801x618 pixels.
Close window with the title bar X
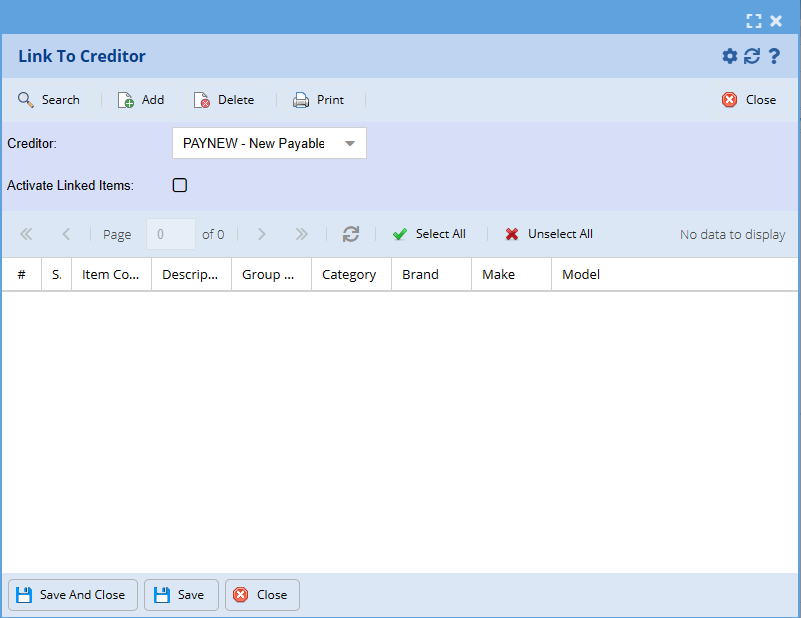[776, 21]
